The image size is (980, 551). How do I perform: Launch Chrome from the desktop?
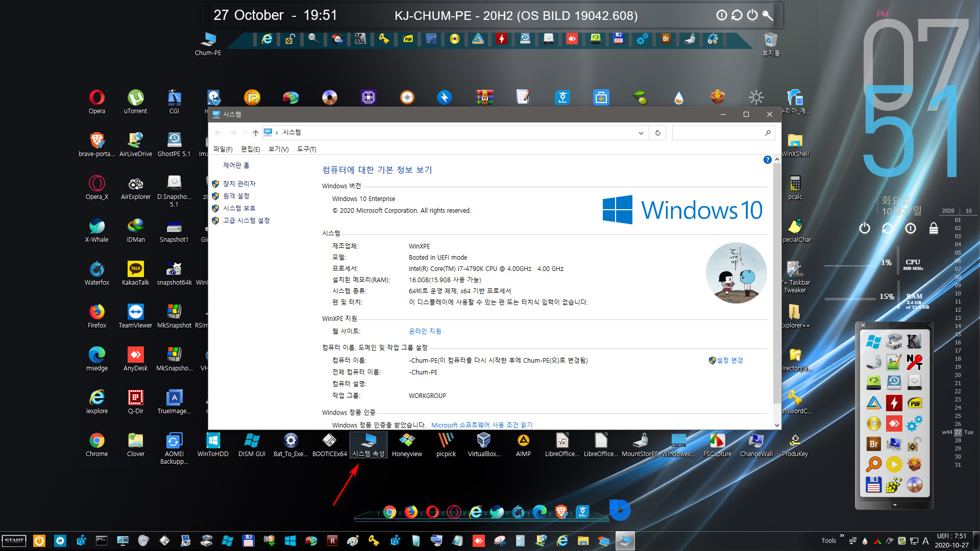click(97, 444)
